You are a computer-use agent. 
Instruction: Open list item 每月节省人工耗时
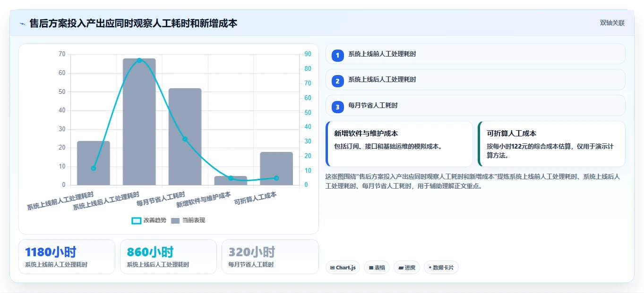click(475, 105)
